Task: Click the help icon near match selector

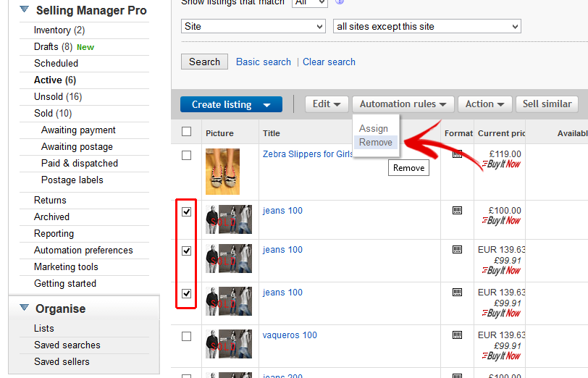Action: point(340,1)
